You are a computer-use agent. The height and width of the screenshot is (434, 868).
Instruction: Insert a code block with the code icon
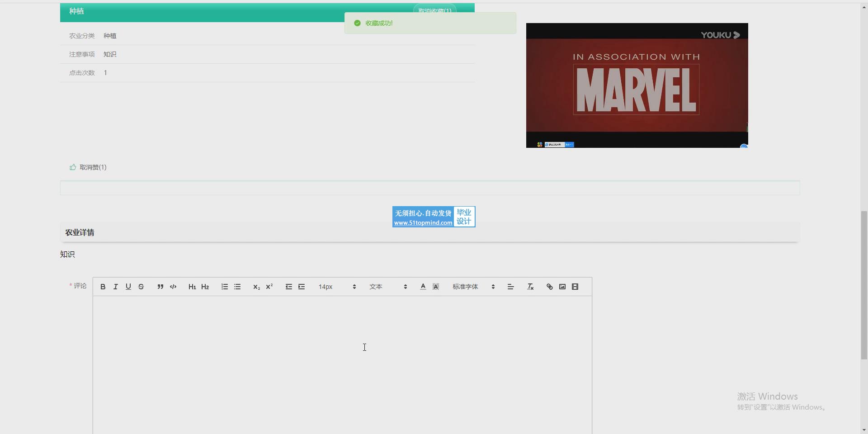173,287
